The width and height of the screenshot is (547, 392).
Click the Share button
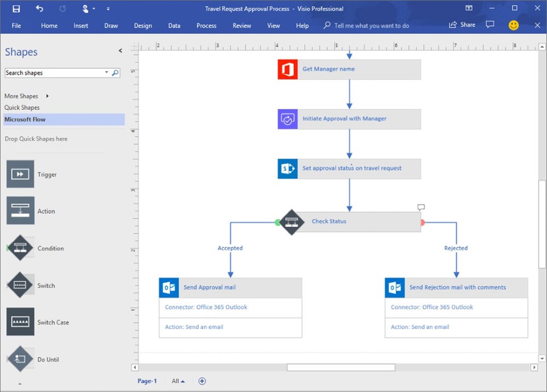[462, 25]
